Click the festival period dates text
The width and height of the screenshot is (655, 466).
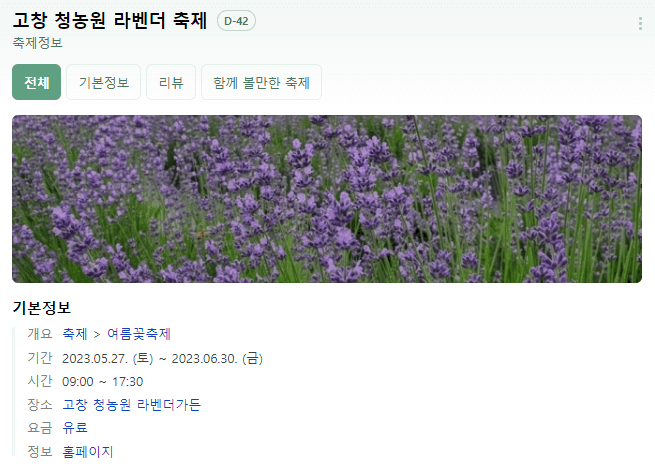pos(162,359)
